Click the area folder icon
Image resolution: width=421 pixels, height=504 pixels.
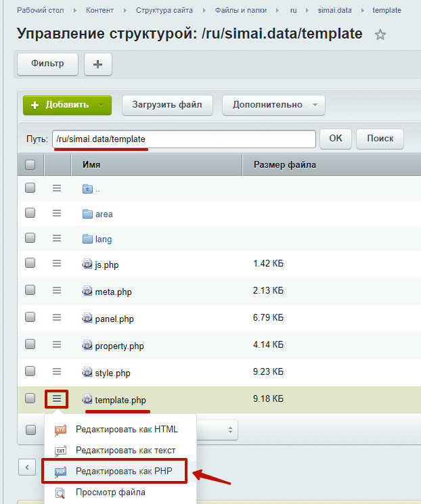(87, 214)
